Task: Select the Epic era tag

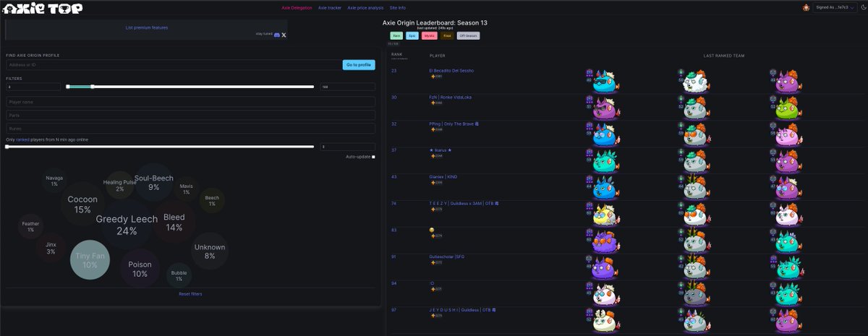Action: coord(412,35)
